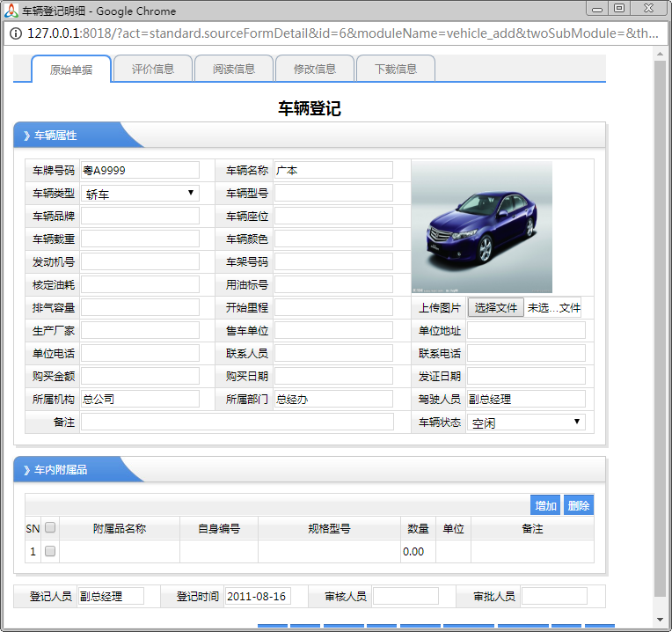Click the 车内附属品 section header arrow icon

26,470
